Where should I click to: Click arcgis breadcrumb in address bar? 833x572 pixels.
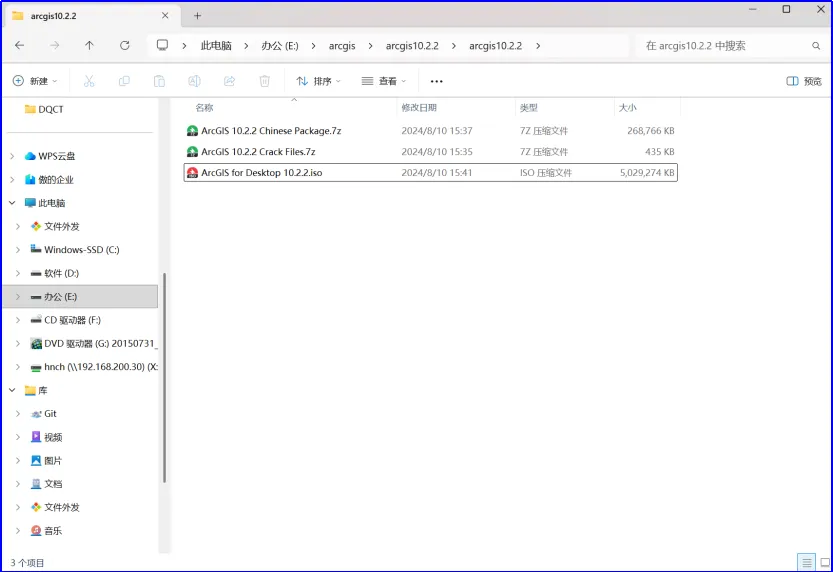342,46
